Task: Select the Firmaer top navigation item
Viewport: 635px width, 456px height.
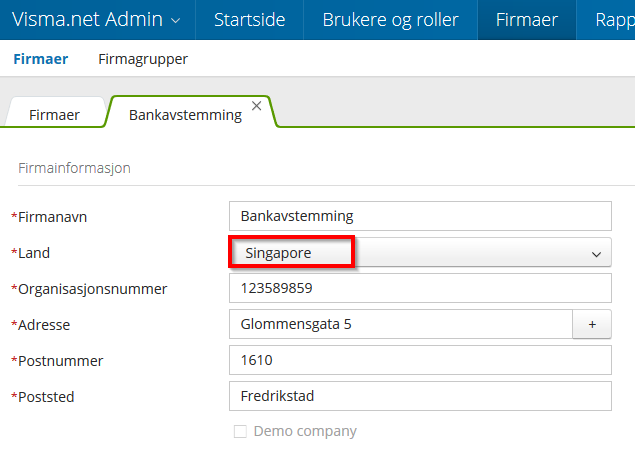Action: click(526, 19)
